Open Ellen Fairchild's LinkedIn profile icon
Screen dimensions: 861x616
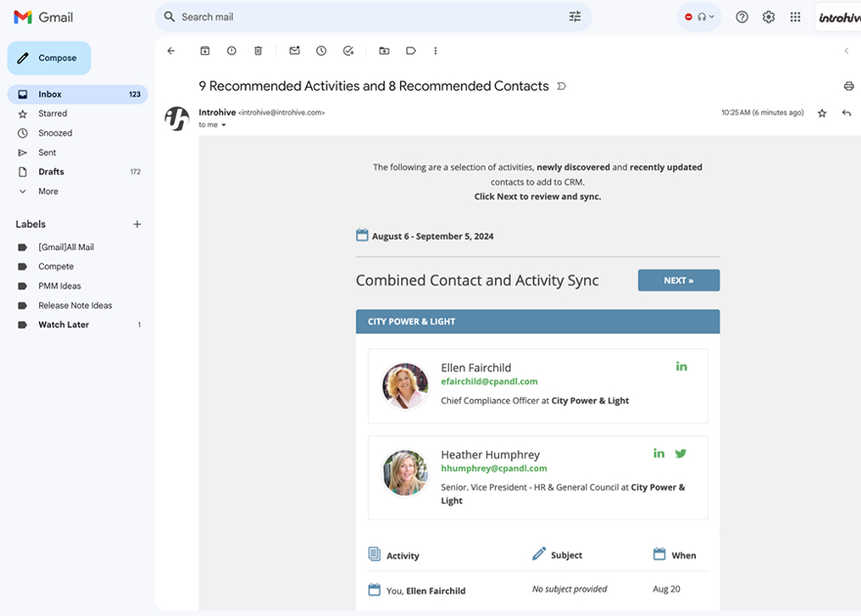coord(681,367)
